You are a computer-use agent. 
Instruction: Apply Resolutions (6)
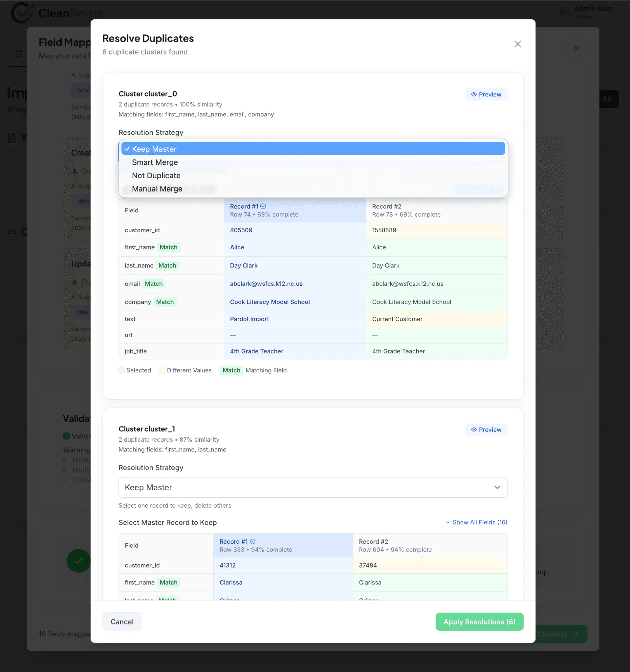click(479, 622)
